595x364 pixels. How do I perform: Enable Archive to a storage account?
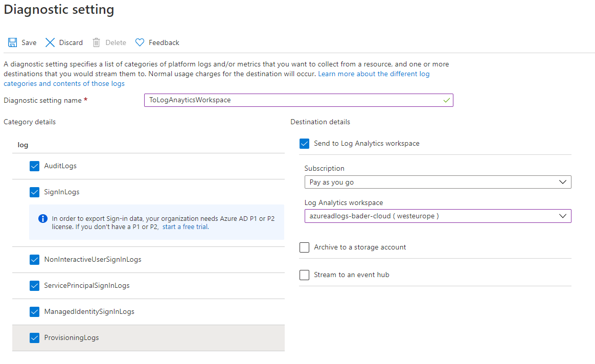click(304, 247)
